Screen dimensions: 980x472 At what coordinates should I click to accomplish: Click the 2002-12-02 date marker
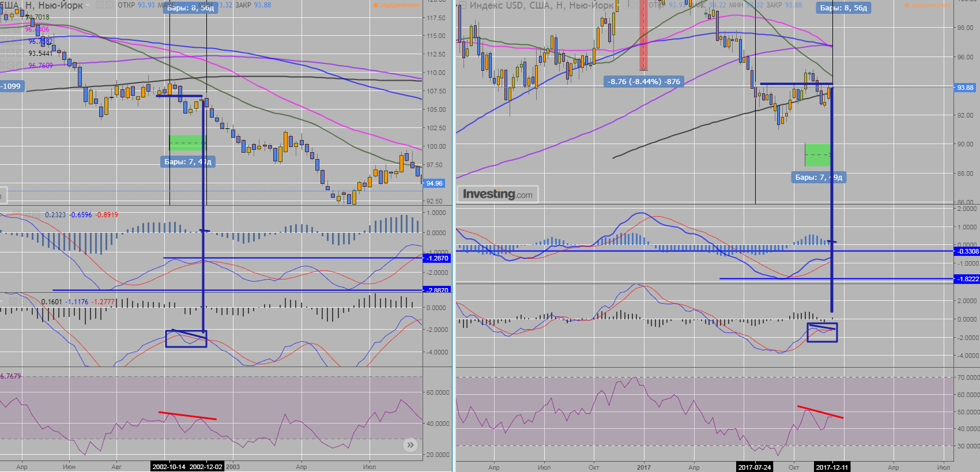point(206,467)
